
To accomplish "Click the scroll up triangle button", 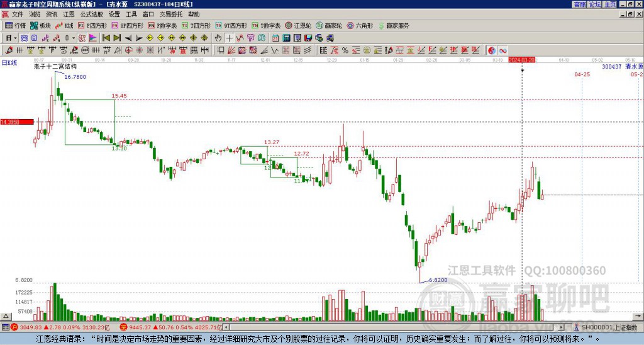I will point(6,316).
